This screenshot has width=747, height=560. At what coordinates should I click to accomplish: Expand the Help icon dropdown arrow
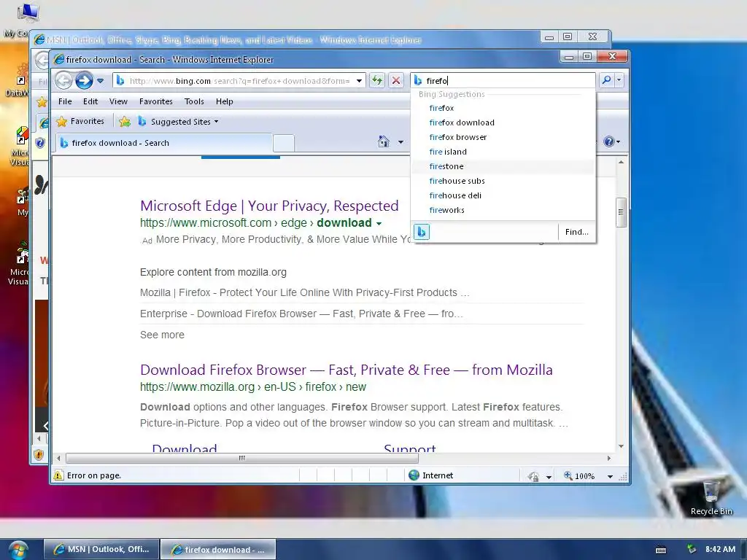click(x=619, y=142)
